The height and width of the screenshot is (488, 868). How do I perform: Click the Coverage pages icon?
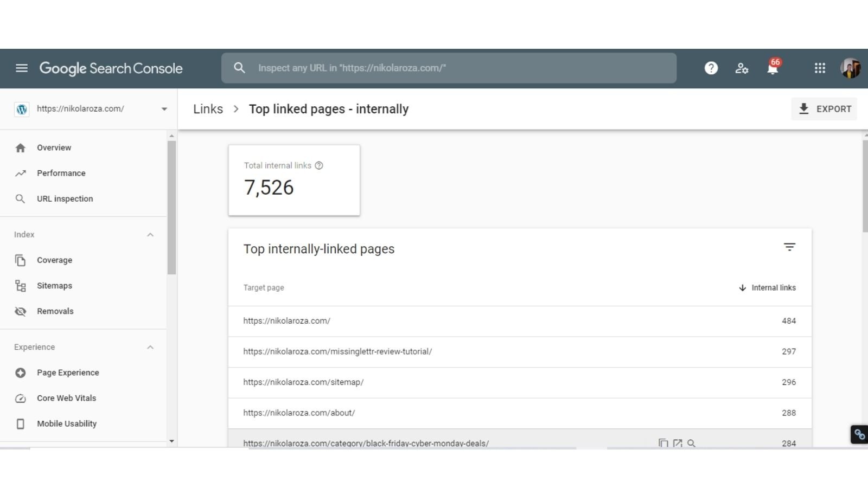tap(21, 260)
